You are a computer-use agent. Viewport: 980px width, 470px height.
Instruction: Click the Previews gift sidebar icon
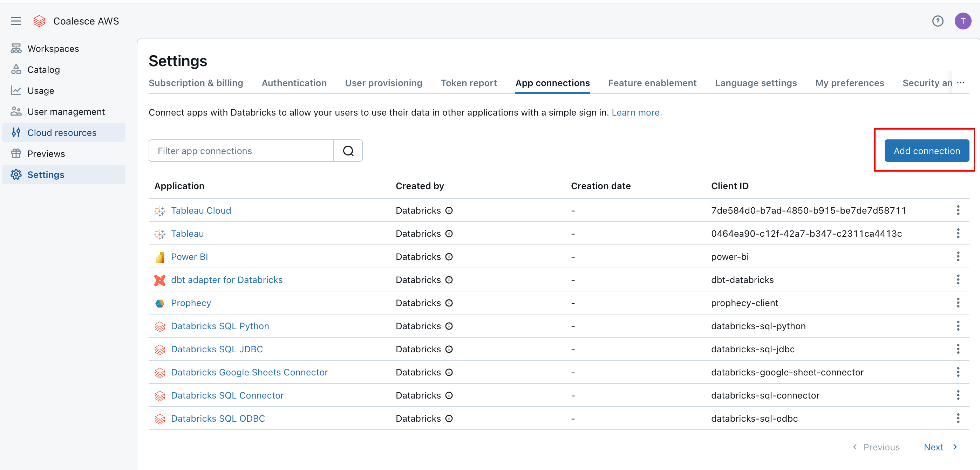16,154
